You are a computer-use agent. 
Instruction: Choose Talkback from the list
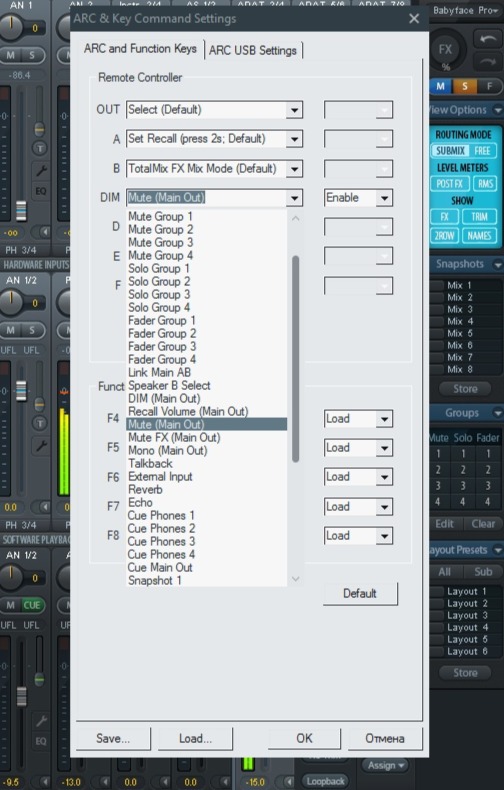tap(207, 464)
